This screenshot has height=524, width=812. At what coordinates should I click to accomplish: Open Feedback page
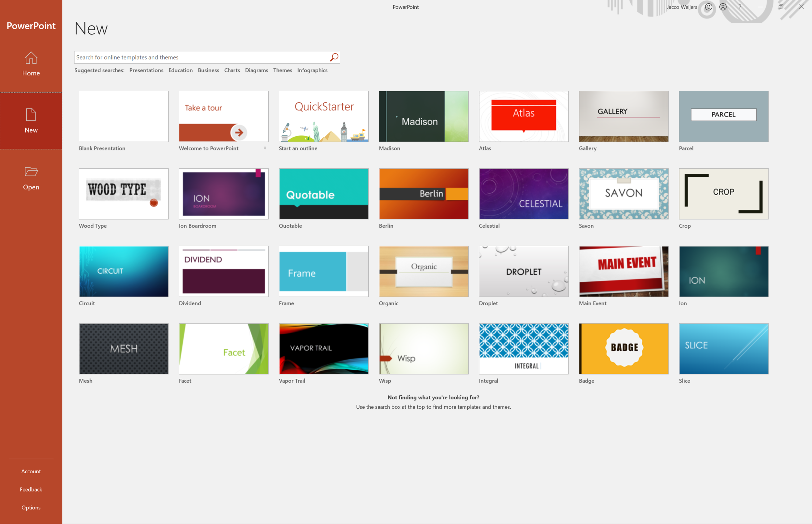tap(31, 489)
